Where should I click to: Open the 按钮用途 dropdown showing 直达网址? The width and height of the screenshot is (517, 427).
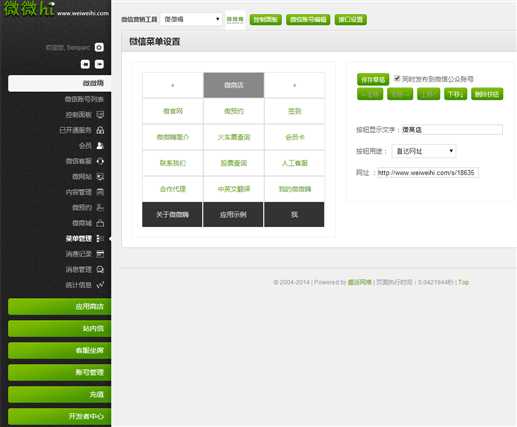(424, 151)
